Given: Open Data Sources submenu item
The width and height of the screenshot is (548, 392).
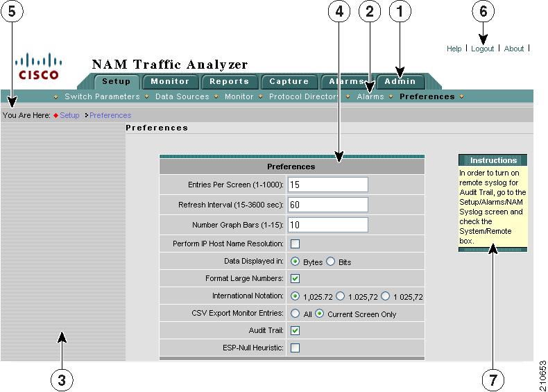Looking at the screenshot, I should click(x=182, y=96).
